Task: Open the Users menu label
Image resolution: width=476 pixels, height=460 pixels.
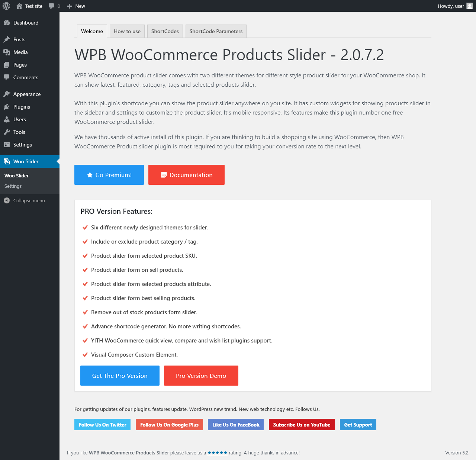Action: coord(20,119)
